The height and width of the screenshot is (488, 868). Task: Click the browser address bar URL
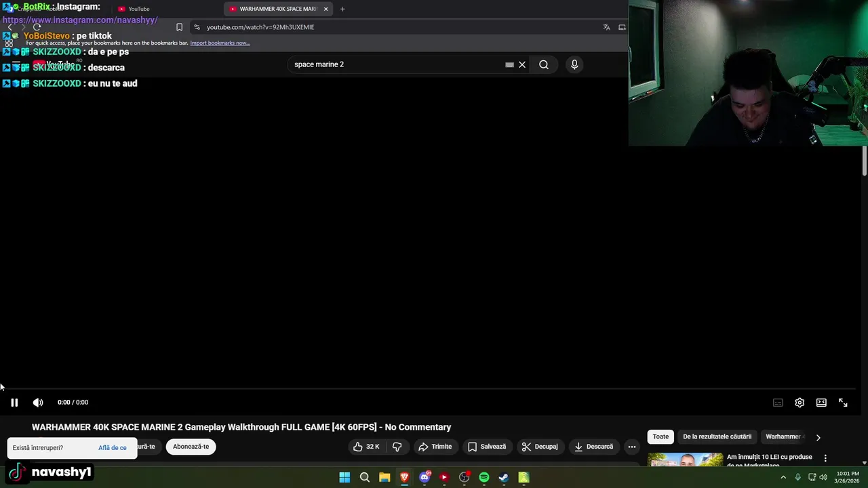point(260,27)
